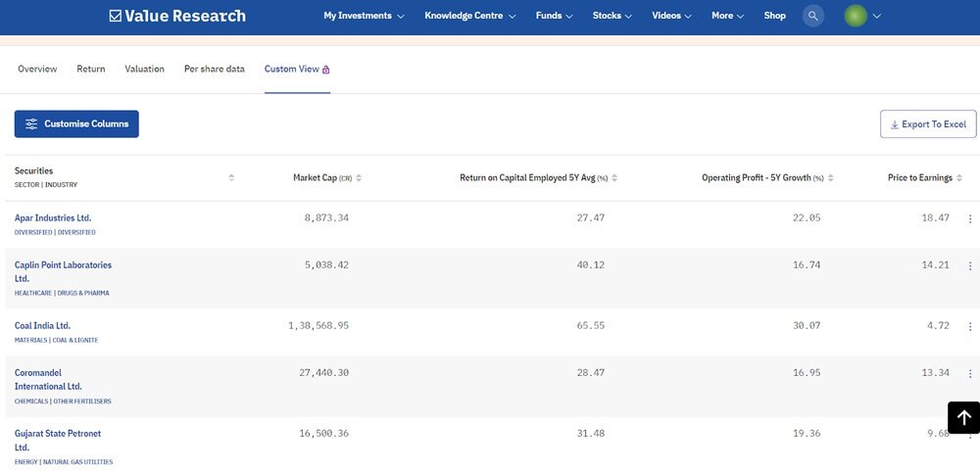This screenshot has height=476, width=980.
Task: Click the Value Research logo
Action: point(177,16)
